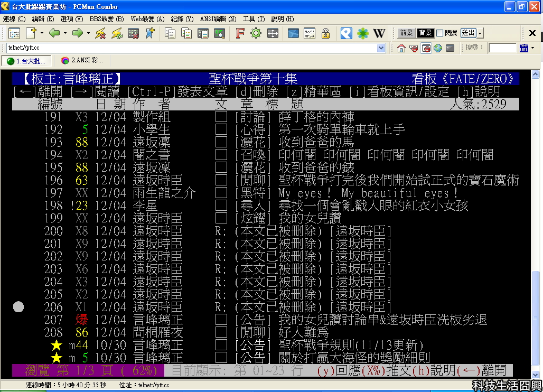Select the 前景 foreground color button
The image size is (543, 392).
[406, 33]
